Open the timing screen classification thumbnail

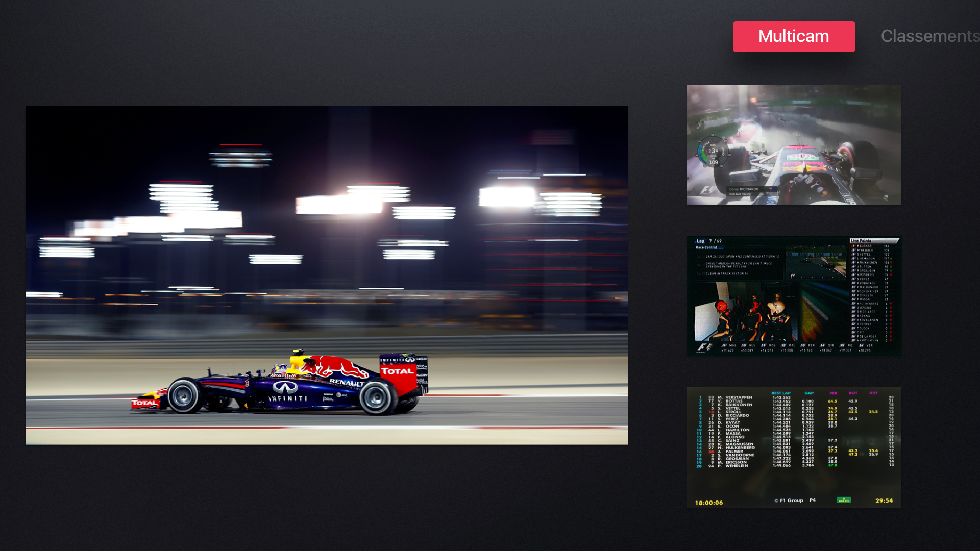794,447
